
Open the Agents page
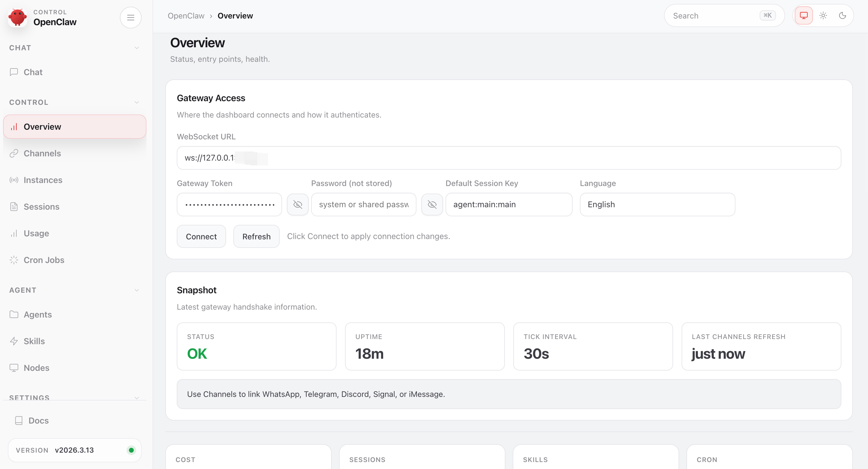[74, 314]
